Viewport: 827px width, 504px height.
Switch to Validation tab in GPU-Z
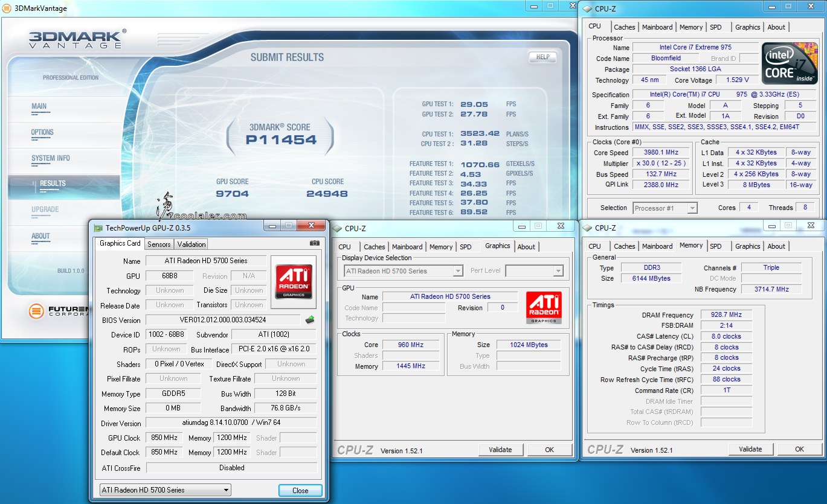(191, 244)
